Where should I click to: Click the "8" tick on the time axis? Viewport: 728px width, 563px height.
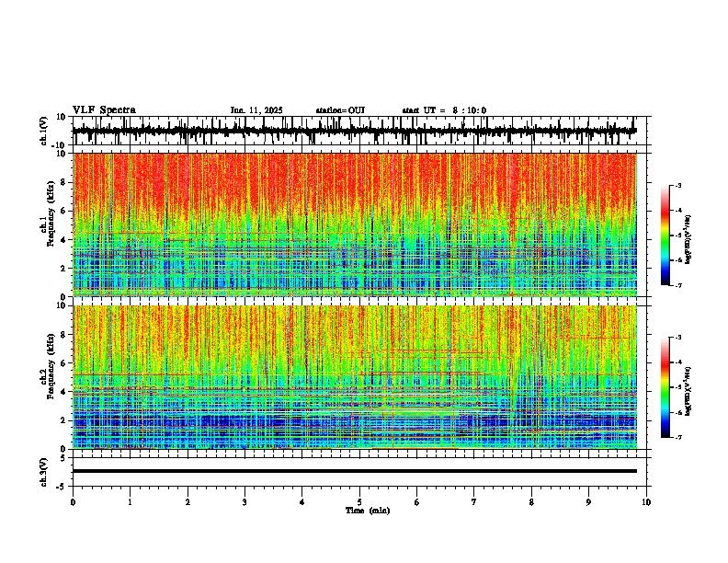[531, 502]
